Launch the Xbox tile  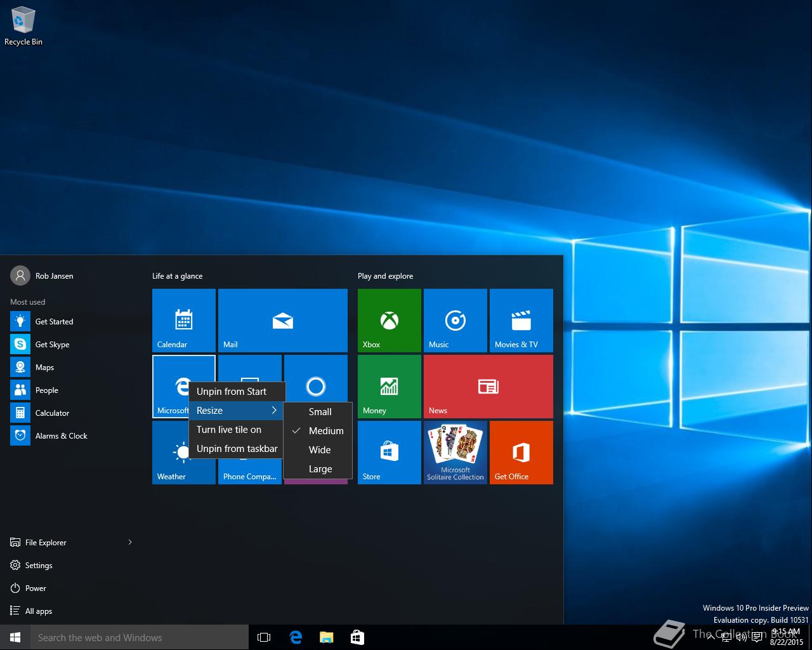coord(390,321)
